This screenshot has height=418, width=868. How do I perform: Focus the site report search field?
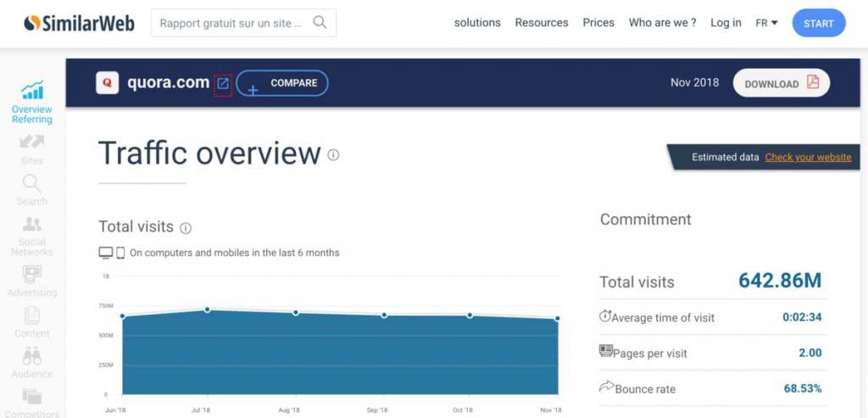243,23
